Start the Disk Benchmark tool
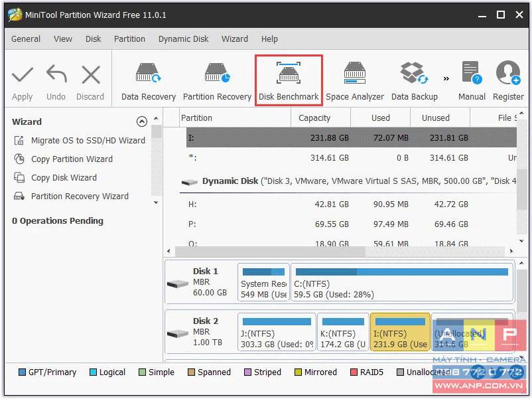The height and width of the screenshot is (399, 532). point(289,81)
